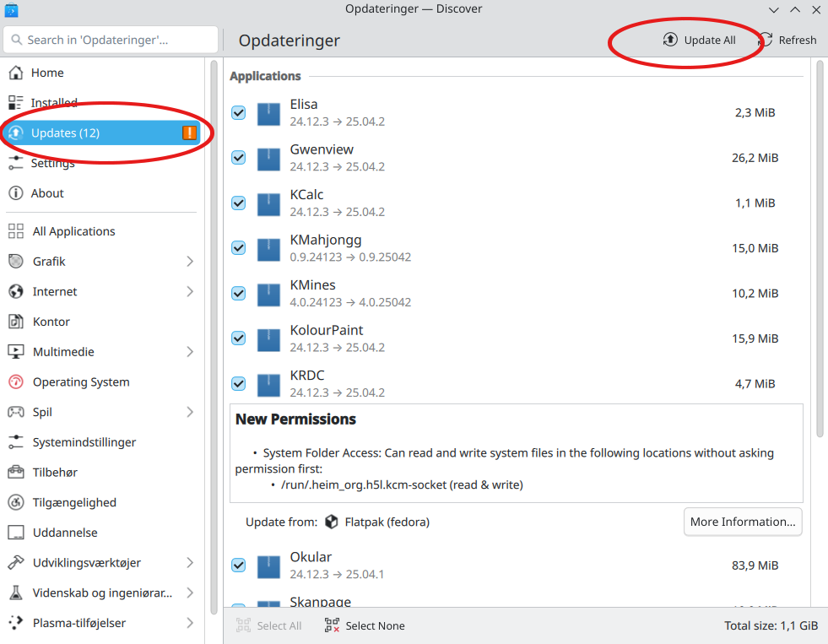The image size is (828, 644).
Task: Uncheck the Elisa update checkbox
Action: pyautogui.click(x=237, y=112)
